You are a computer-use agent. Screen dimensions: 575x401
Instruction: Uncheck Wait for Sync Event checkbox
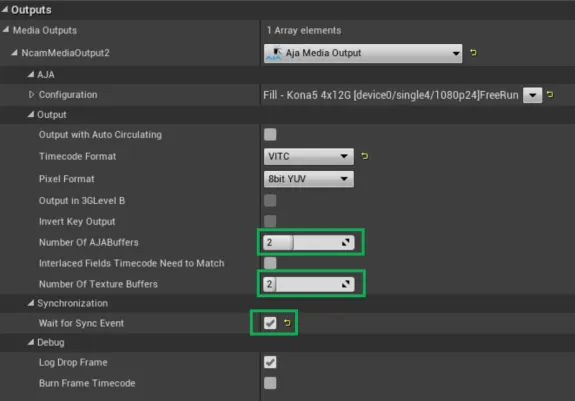tap(270, 323)
